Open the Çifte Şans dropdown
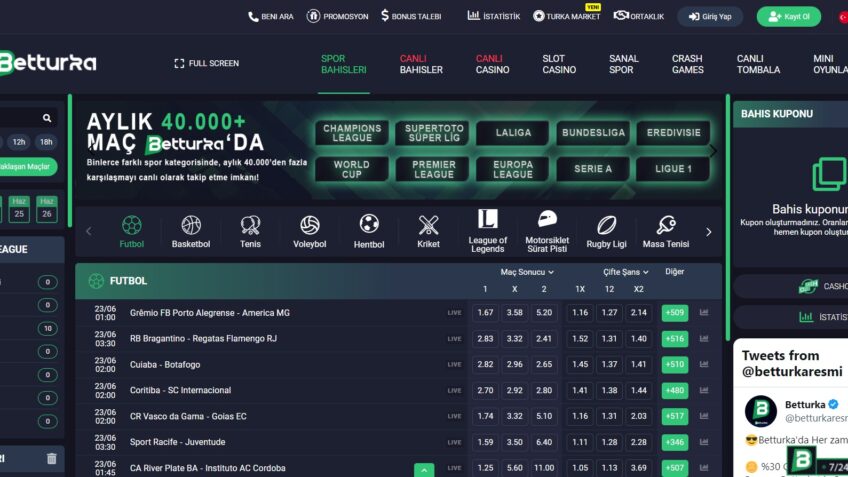Viewport: 848px width, 477px height. (x=625, y=272)
